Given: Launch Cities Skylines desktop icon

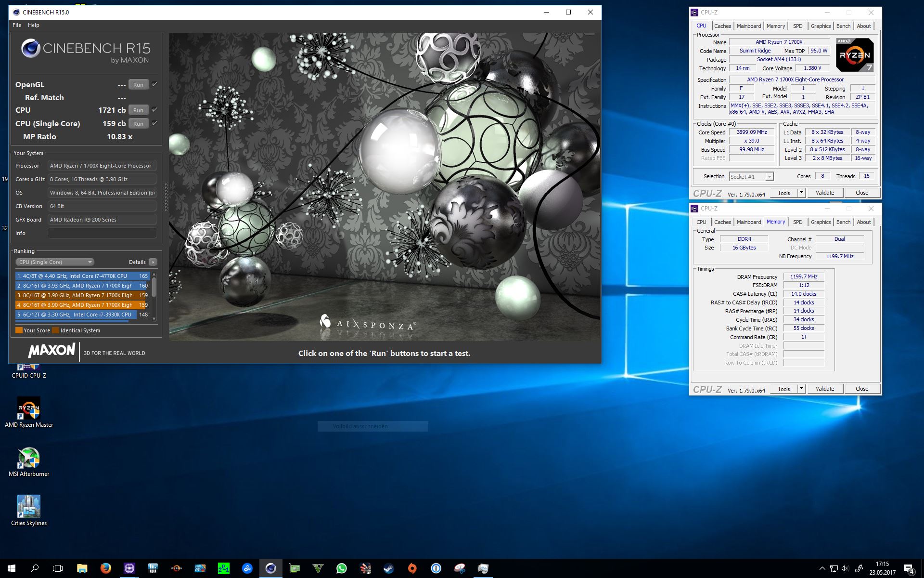Looking at the screenshot, I should click(x=29, y=507).
